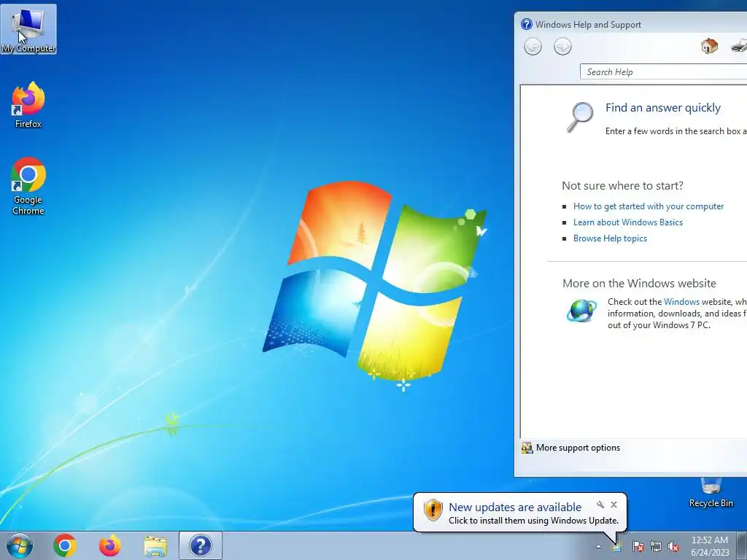Select the My Computer desktop icon
Screen dimensions: 747x560
click(28, 29)
